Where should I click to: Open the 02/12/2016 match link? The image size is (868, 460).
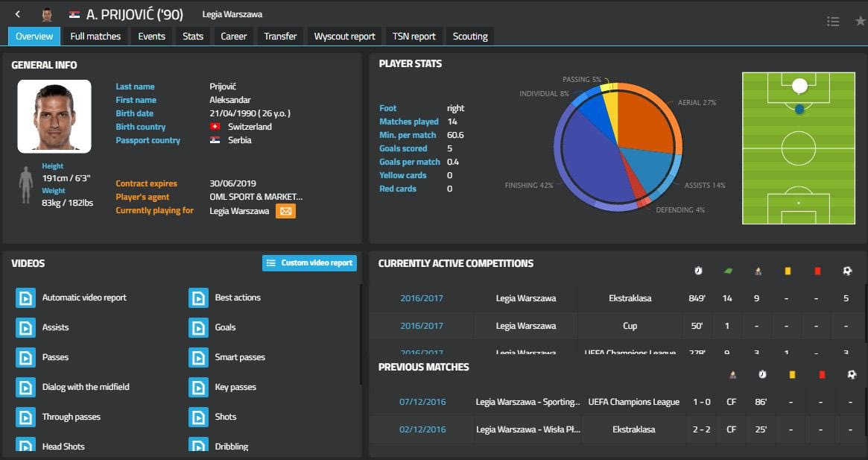[x=422, y=429]
